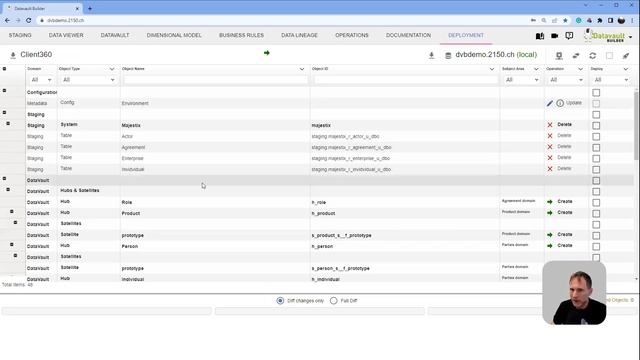
Task: Click the info icon in Environment row
Action: tap(560, 103)
